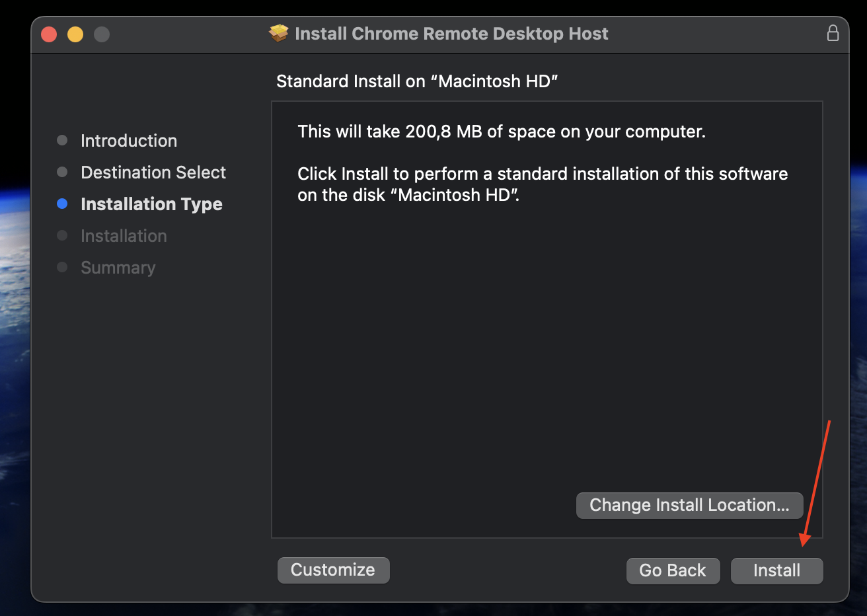Open the Change Install Location dialog
This screenshot has height=616, width=867.
(689, 505)
